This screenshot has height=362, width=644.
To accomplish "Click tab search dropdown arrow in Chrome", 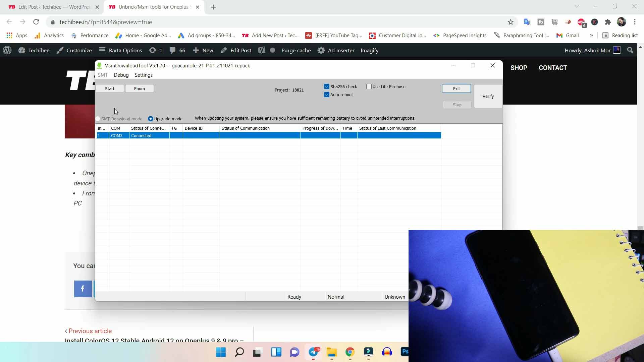I will [577, 6].
